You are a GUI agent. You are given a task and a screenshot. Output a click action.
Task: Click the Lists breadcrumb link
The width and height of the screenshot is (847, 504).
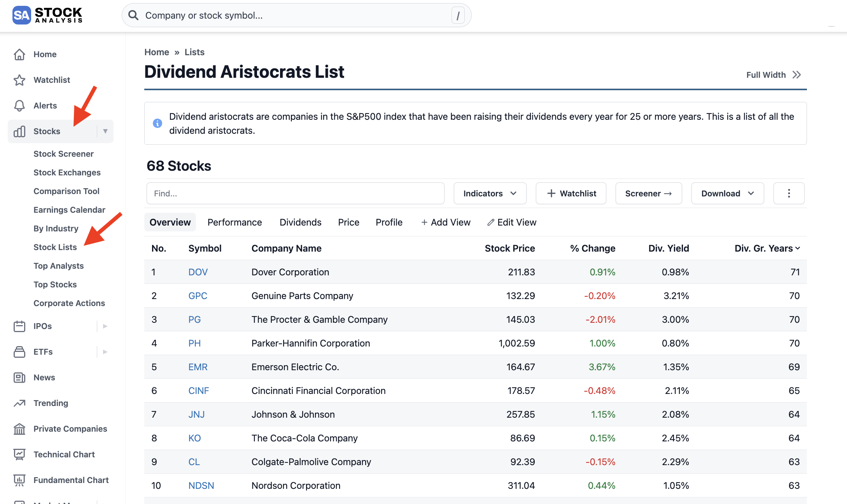(x=194, y=52)
